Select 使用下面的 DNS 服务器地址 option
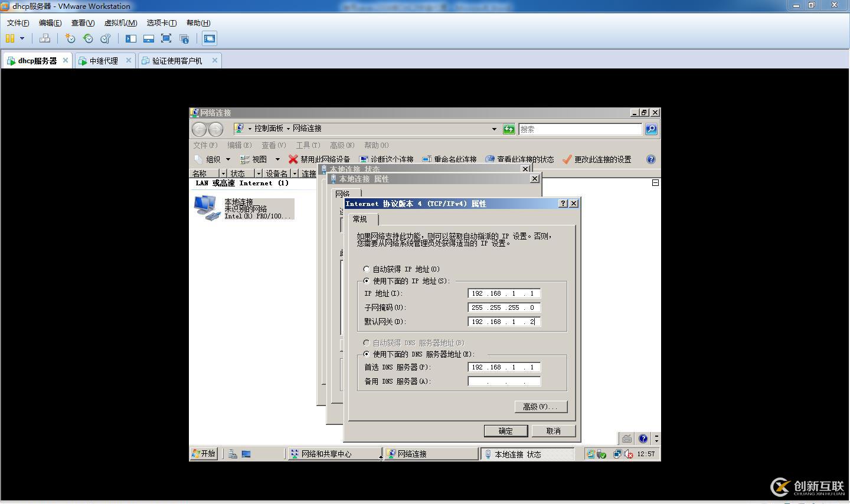This screenshot has width=850, height=504. click(366, 354)
